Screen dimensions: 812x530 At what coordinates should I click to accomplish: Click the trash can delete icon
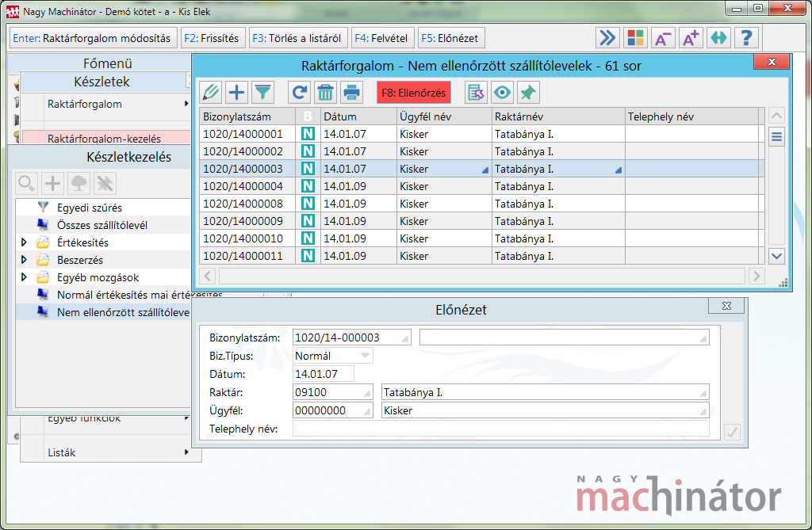coord(325,93)
